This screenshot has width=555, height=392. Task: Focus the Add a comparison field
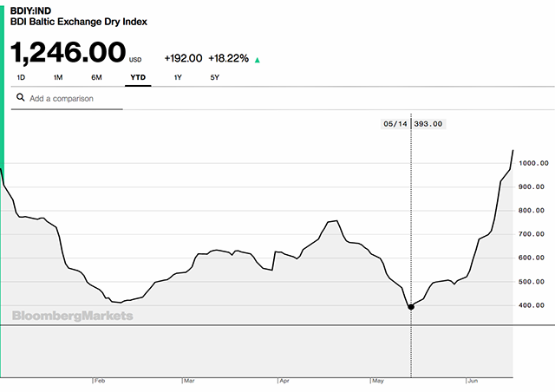click(x=69, y=99)
